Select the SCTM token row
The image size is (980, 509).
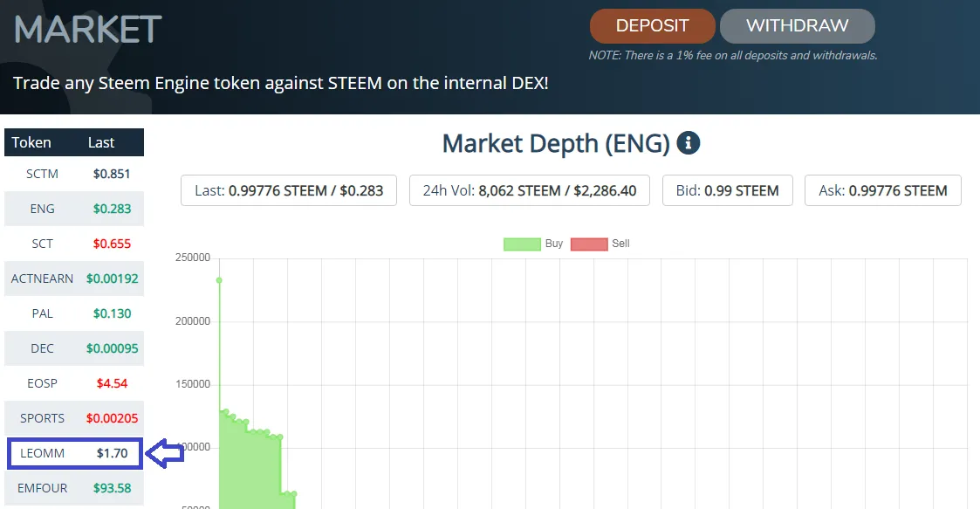click(74, 174)
